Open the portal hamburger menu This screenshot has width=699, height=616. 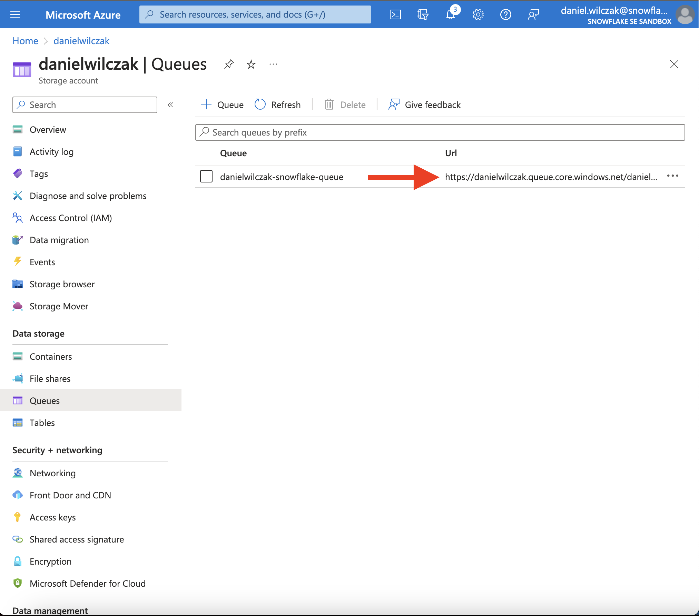15,14
